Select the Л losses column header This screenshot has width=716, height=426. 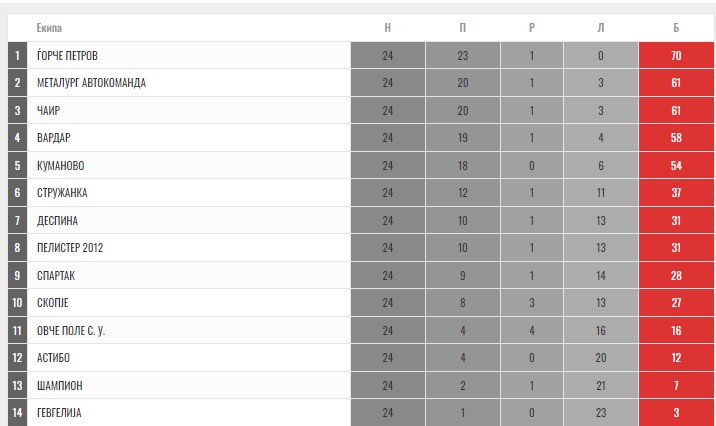tap(600, 28)
